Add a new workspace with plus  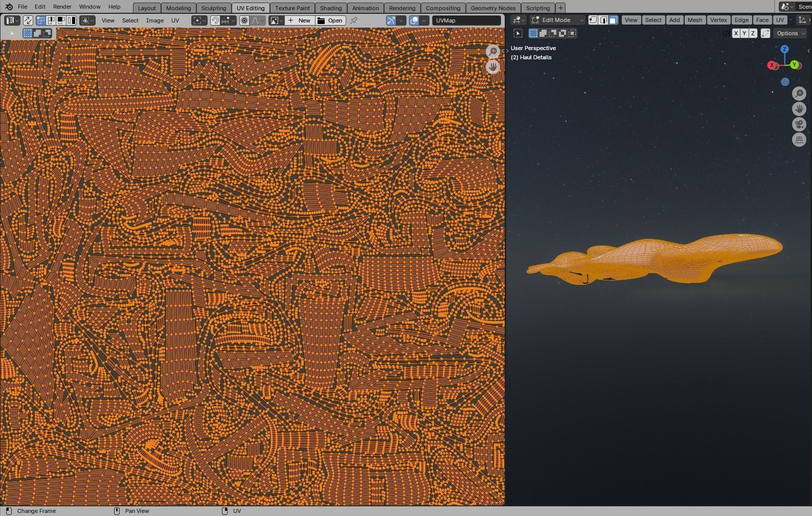point(560,8)
